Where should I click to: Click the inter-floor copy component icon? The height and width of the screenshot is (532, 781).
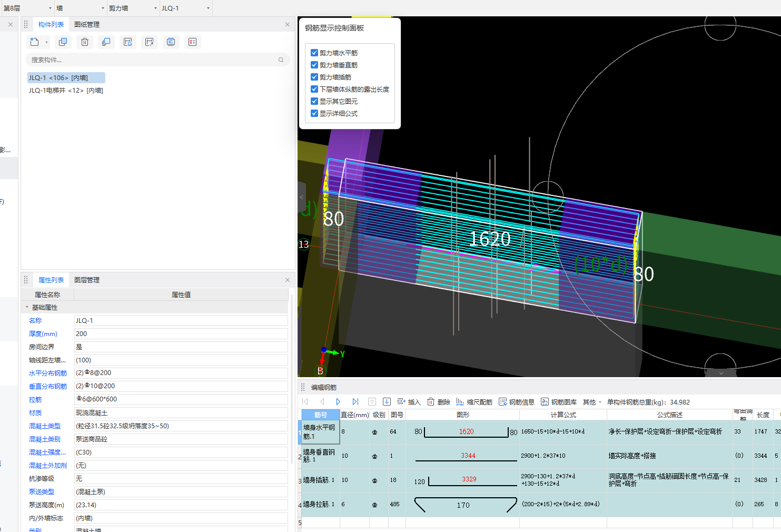[106, 42]
